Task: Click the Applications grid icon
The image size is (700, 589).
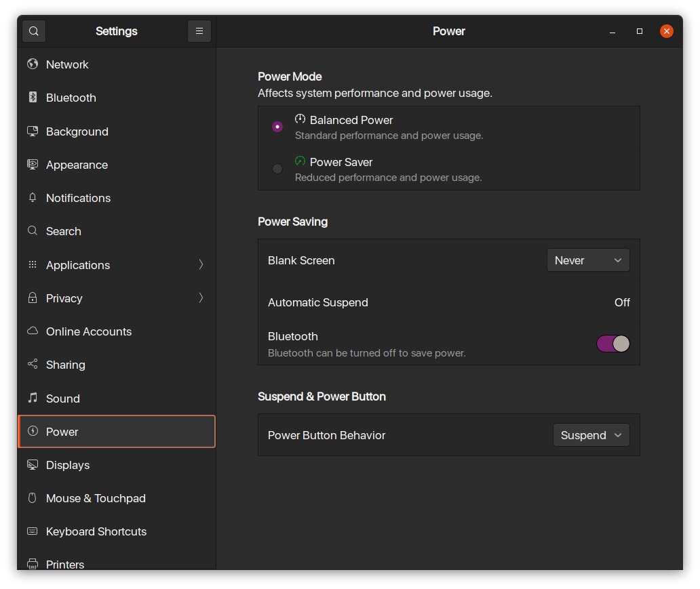Action: [32, 264]
